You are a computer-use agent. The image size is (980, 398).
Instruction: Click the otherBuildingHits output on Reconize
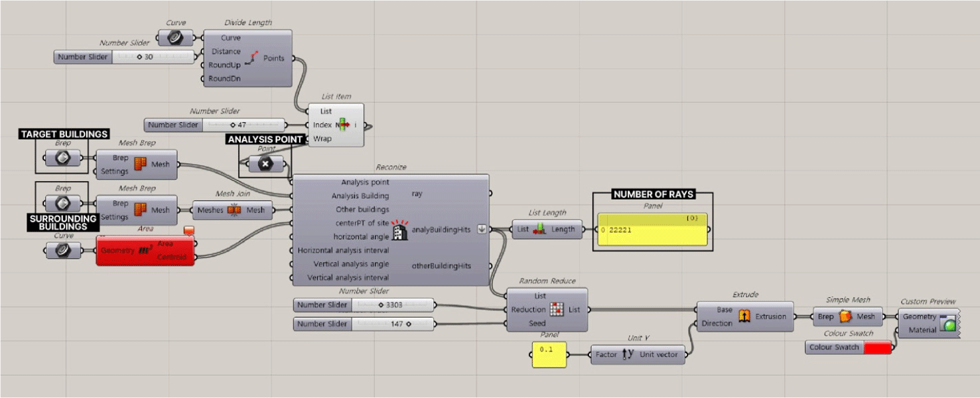[x=441, y=265]
